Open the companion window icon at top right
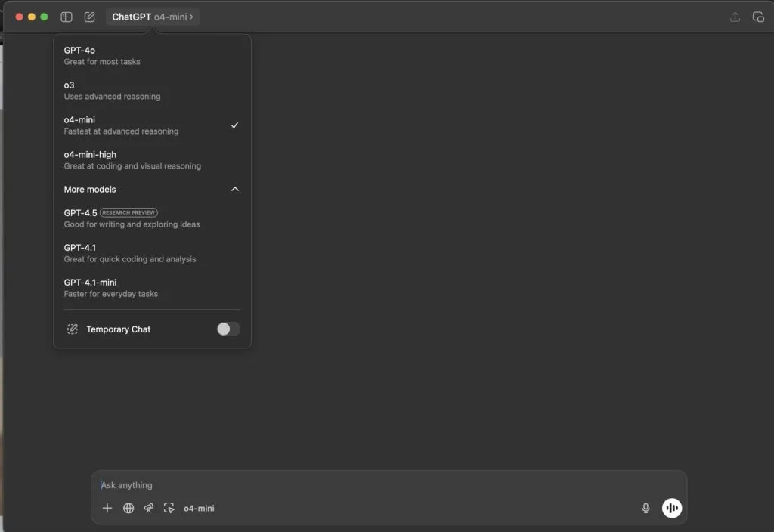This screenshot has height=532, width=774. point(758,17)
